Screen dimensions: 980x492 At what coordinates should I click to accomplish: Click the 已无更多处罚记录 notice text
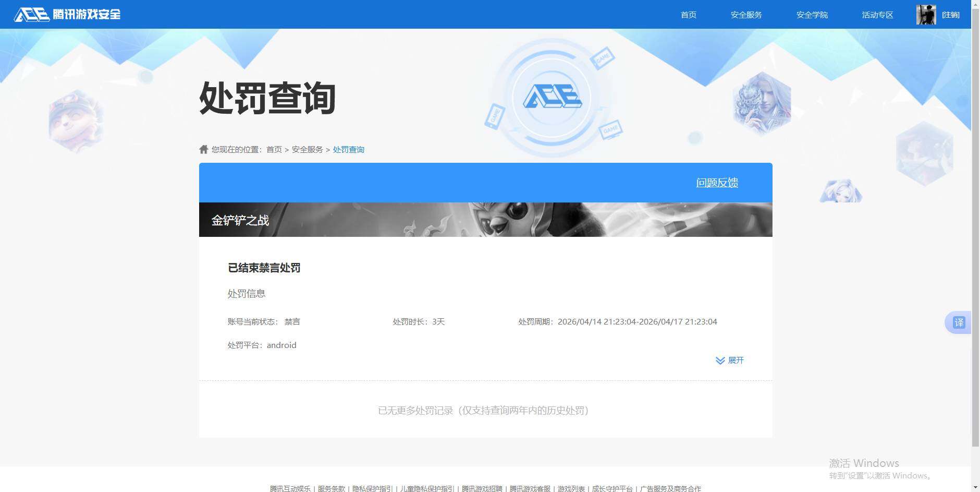click(x=483, y=411)
